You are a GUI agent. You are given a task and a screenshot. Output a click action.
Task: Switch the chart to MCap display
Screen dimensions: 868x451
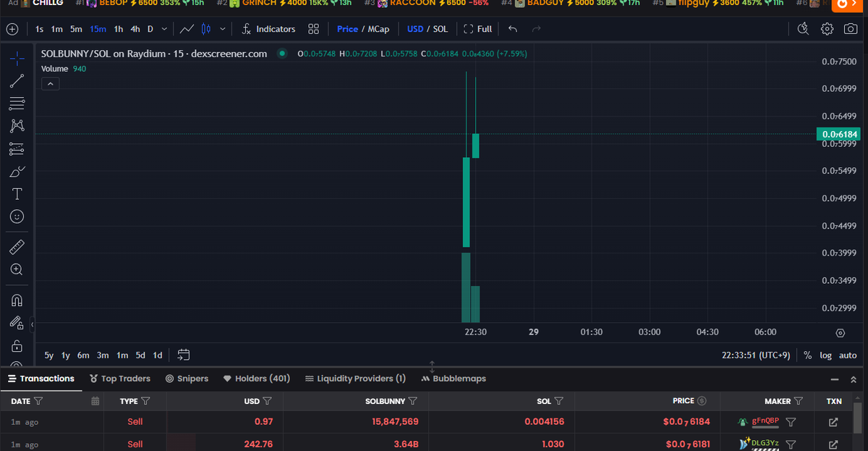point(378,29)
